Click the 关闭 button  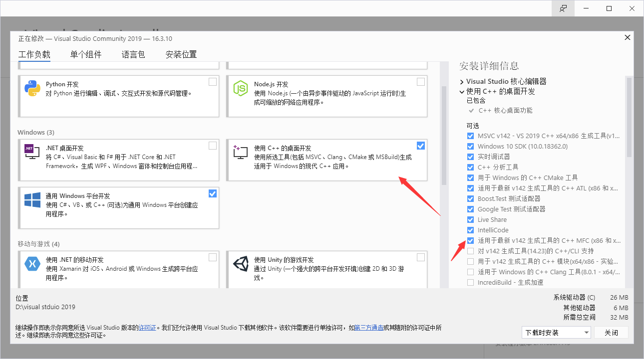point(611,333)
